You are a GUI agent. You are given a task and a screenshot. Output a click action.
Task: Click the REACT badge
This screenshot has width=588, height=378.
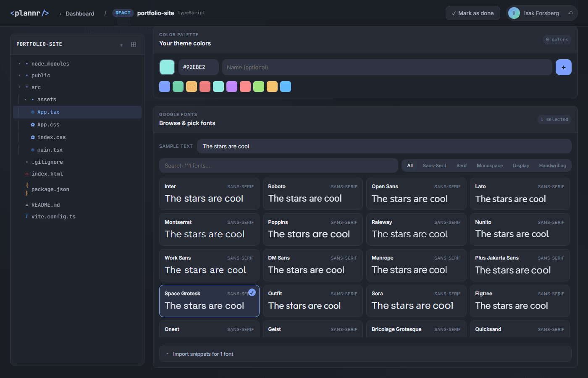click(x=123, y=13)
